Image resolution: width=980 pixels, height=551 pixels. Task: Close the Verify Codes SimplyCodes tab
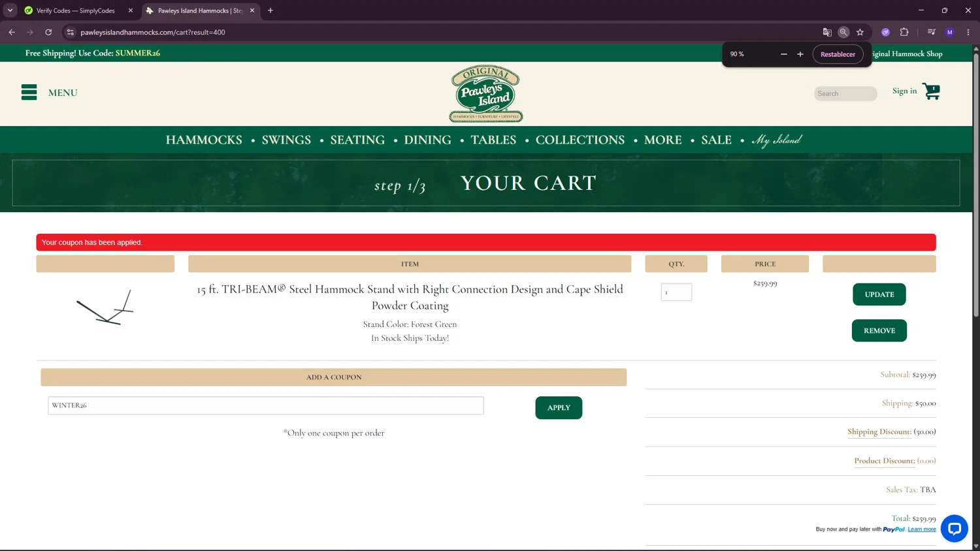[x=131, y=10]
